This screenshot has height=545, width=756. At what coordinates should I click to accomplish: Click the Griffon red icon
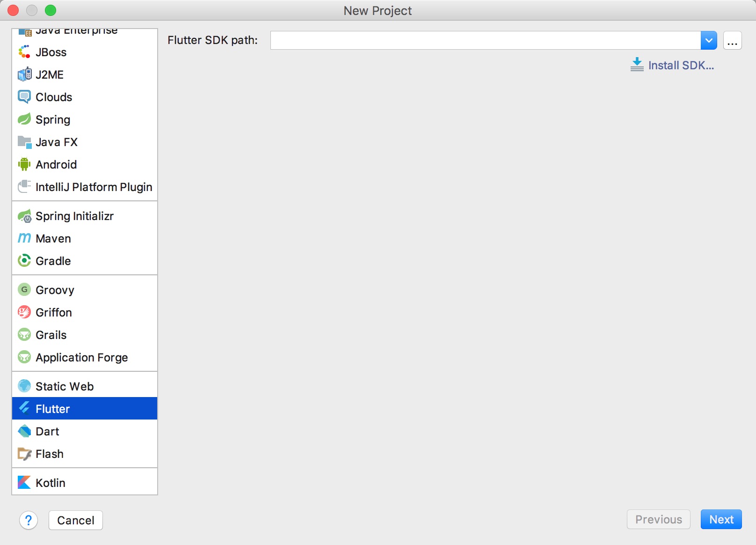point(24,312)
